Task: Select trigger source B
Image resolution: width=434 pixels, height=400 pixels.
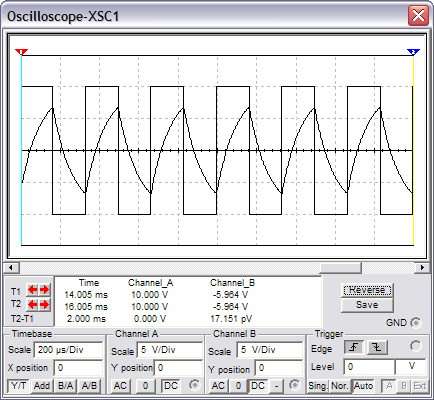Action: 404,386
